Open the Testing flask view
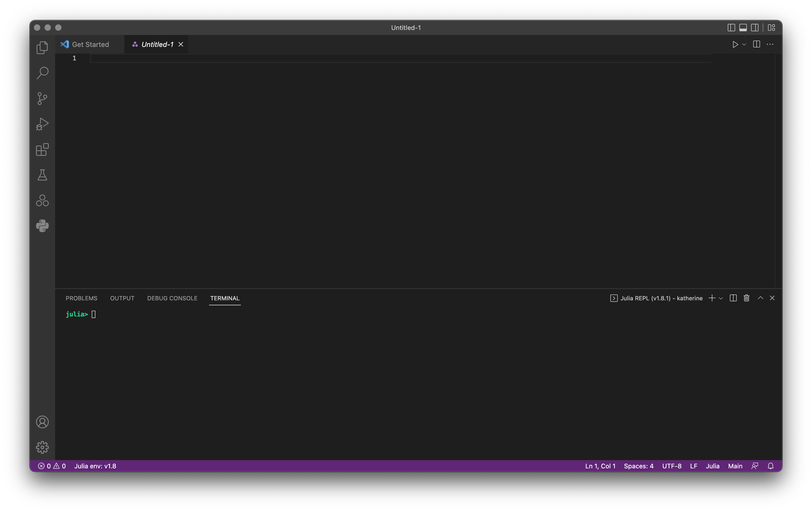Screen dimensions: 812x511 tap(42, 175)
